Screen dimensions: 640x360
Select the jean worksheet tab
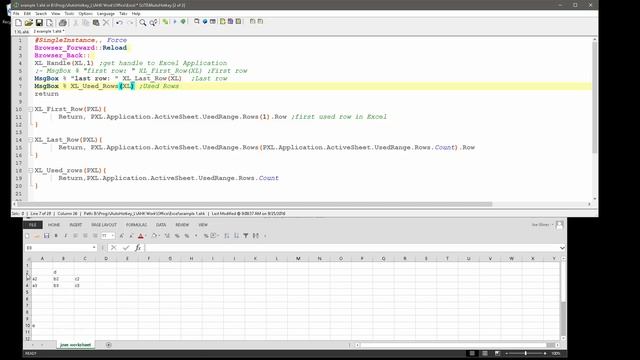pos(76,345)
